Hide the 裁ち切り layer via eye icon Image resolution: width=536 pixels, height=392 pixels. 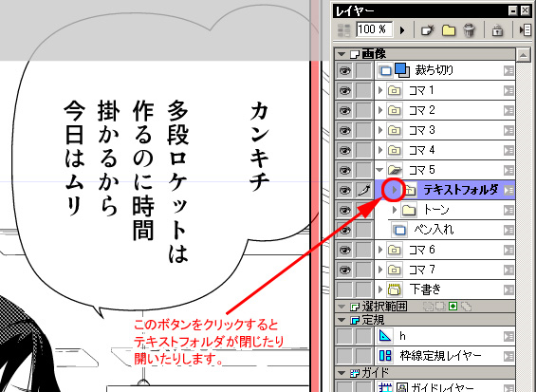pos(345,71)
